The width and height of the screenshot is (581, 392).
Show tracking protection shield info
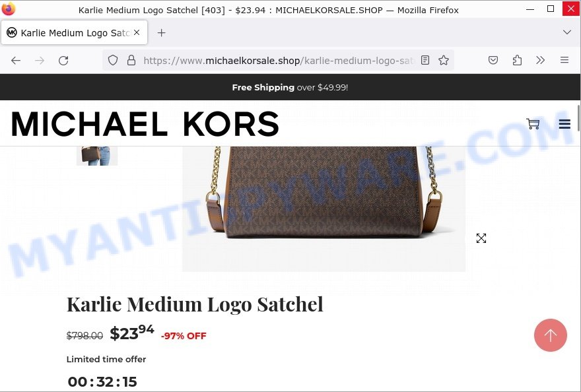[113, 60]
